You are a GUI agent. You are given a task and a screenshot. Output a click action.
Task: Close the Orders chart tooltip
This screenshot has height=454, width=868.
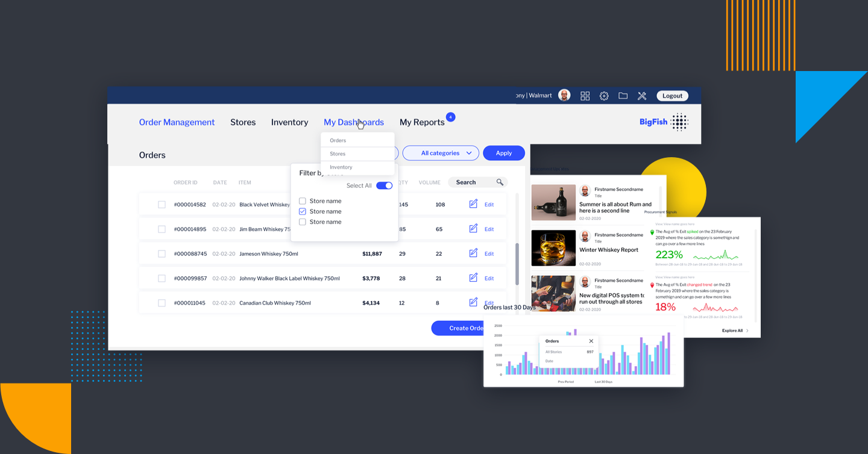591,341
